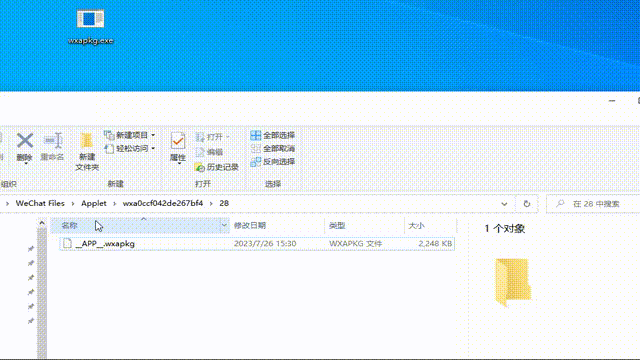Click the file icon of __APP__.wxapkg
This screenshot has height=360, width=640.
[x=67, y=244]
